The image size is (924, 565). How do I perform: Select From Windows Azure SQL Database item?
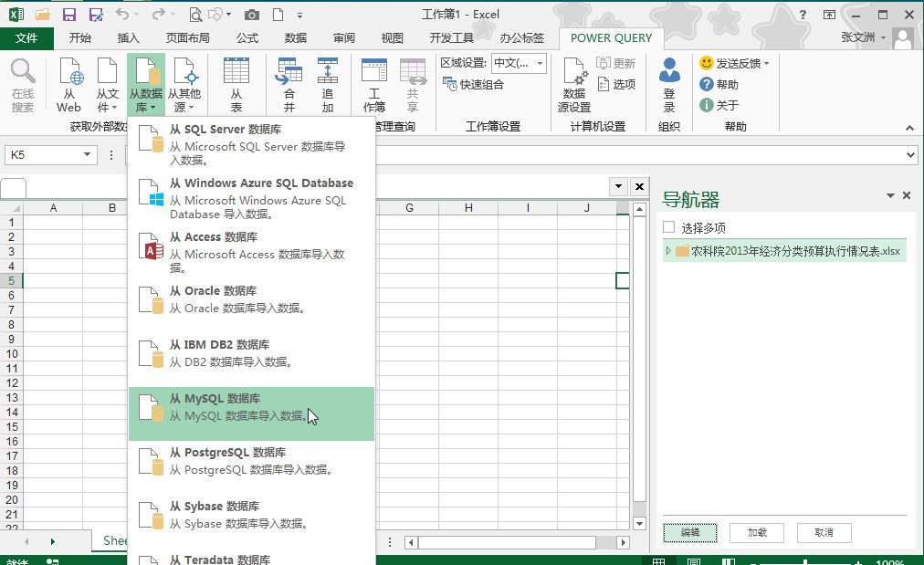click(x=252, y=198)
